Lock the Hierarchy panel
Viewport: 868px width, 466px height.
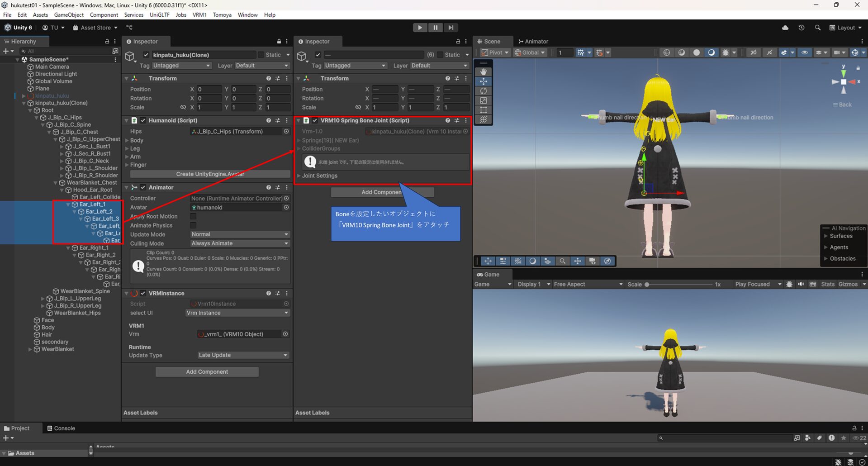pos(107,41)
